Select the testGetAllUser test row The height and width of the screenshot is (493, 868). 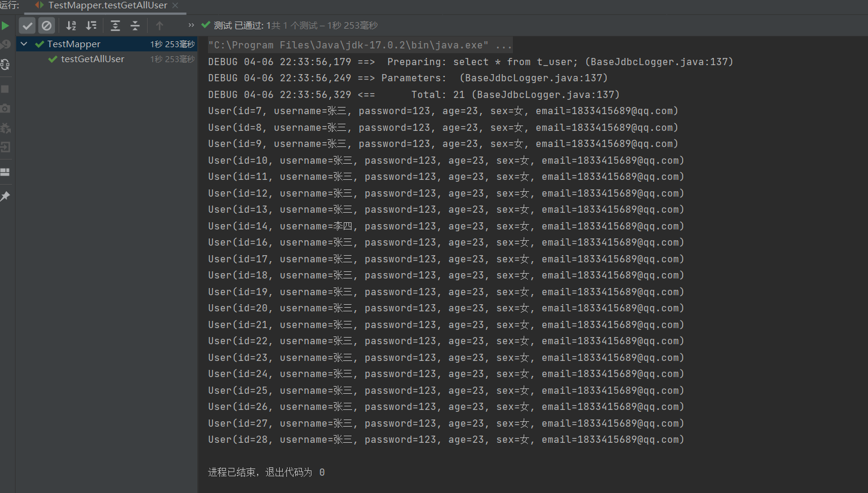(x=106, y=59)
